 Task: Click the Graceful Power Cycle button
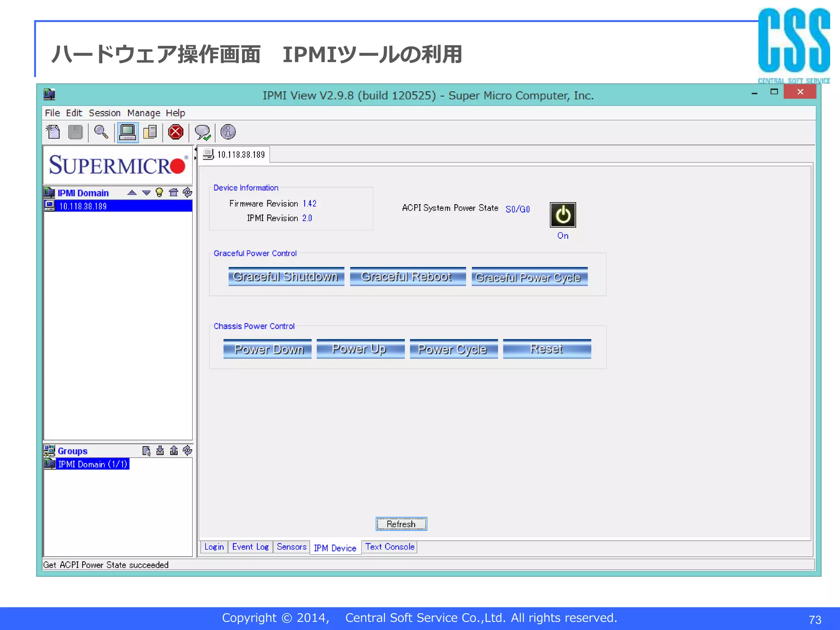(x=530, y=276)
